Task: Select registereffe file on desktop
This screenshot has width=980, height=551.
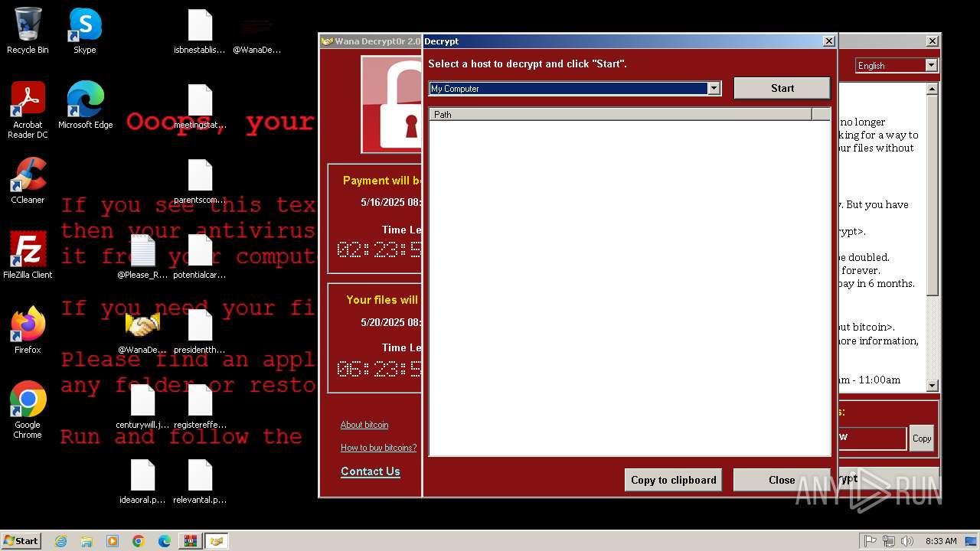Action: click(200, 406)
